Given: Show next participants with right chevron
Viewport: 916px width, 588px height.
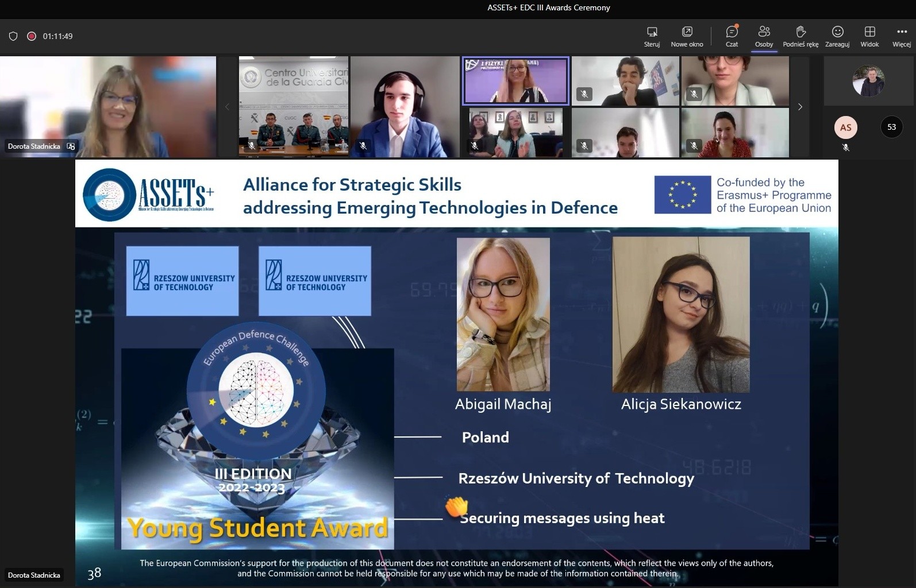Looking at the screenshot, I should pyautogui.click(x=800, y=107).
